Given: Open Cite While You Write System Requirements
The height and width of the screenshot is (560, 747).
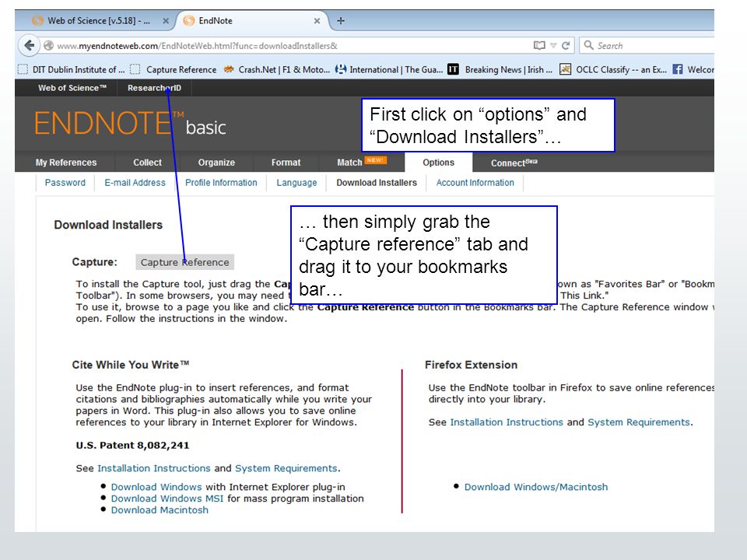Looking at the screenshot, I should (x=286, y=468).
